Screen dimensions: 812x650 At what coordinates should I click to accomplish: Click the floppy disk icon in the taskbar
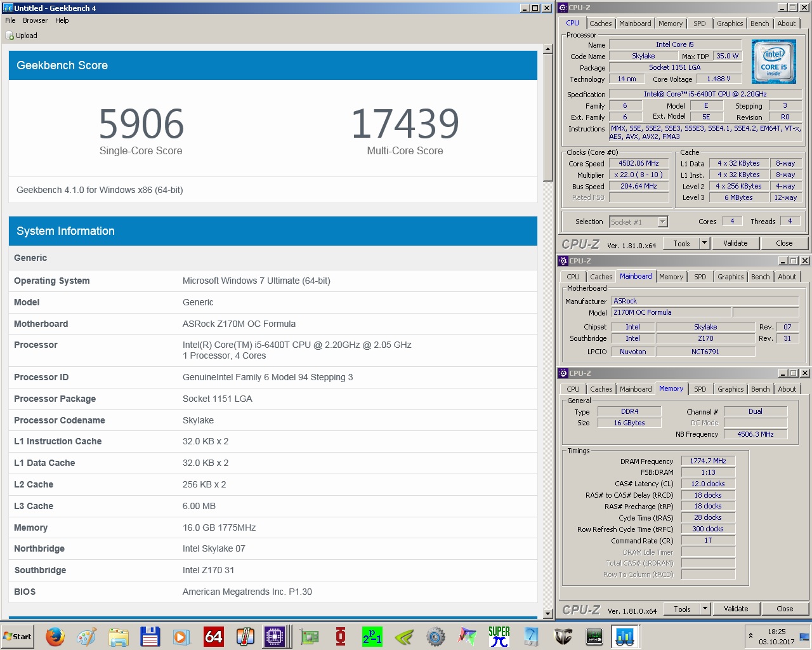coord(150,636)
